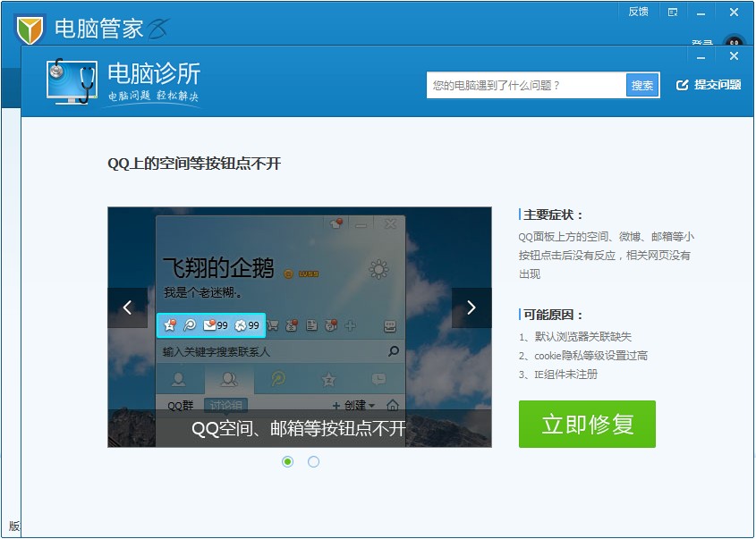Switch to the 讨论组 tab
This screenshot has height=539, width=756.
pyautogui.click(x=225, y=403)
